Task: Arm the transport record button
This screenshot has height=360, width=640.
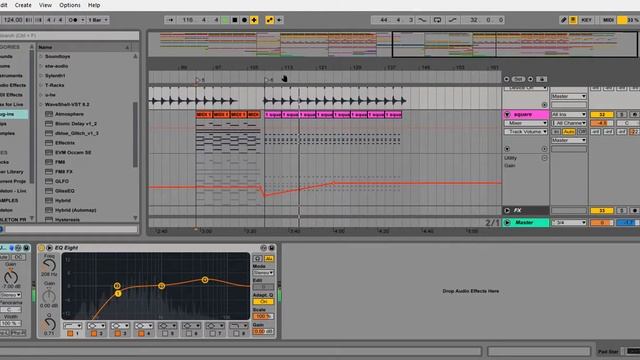Action: [x=244, y=20]
